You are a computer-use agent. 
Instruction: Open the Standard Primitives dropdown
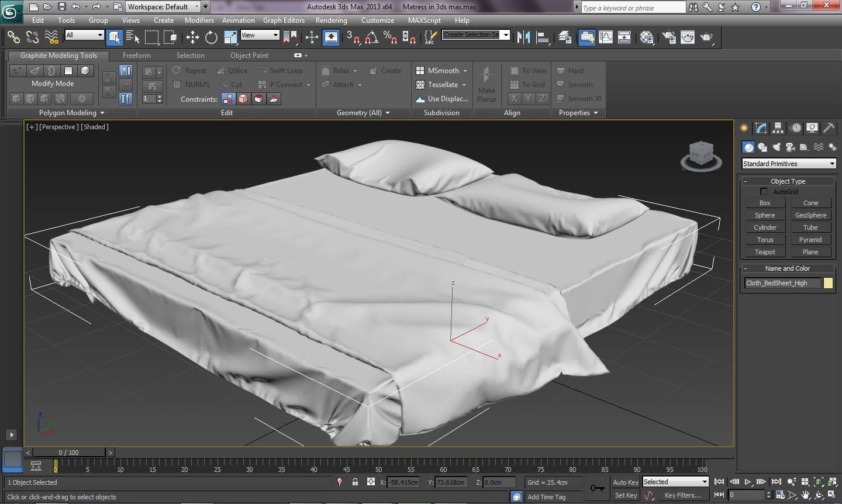pyautogui.click(x=789, y=163)
